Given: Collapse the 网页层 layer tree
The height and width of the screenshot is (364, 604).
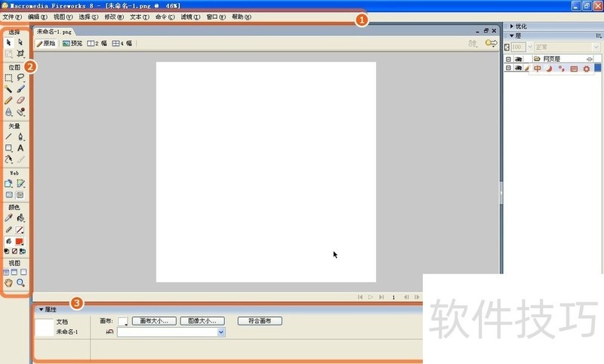Looking at the screenshot, I should [x=508, y=59].
